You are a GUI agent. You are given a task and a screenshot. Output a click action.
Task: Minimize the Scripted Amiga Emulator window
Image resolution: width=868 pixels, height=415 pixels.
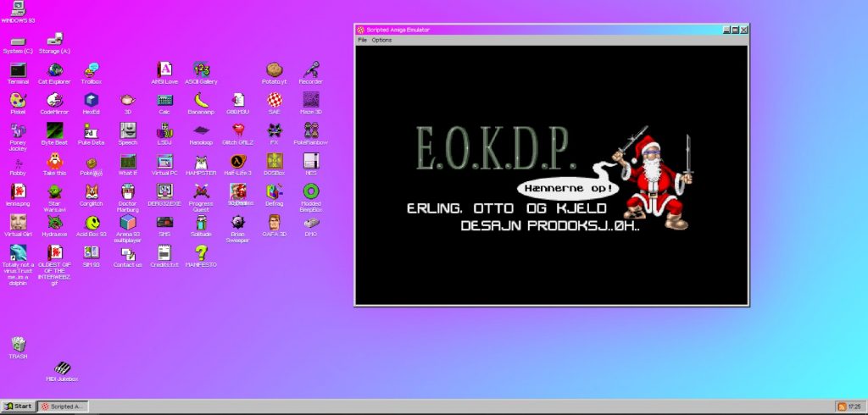(726, 30)
